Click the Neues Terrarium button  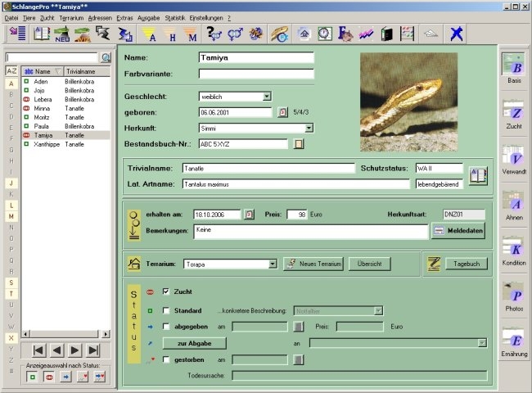pos(313,264)
